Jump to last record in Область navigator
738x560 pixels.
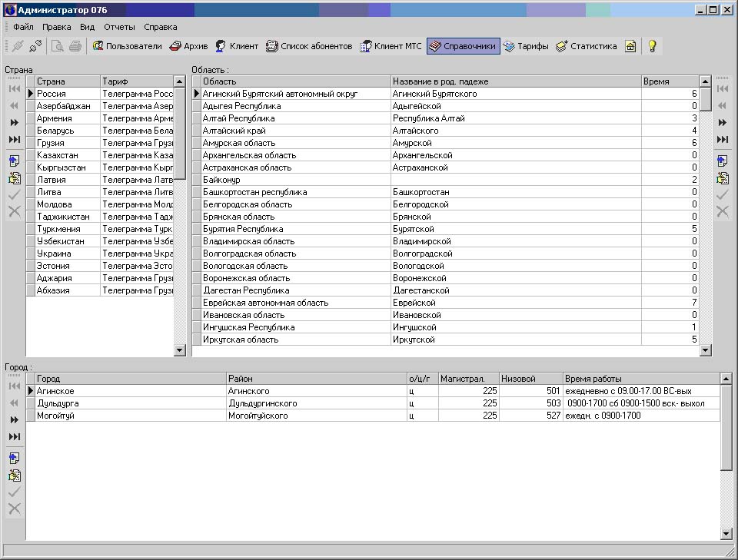tap(722, 139)
